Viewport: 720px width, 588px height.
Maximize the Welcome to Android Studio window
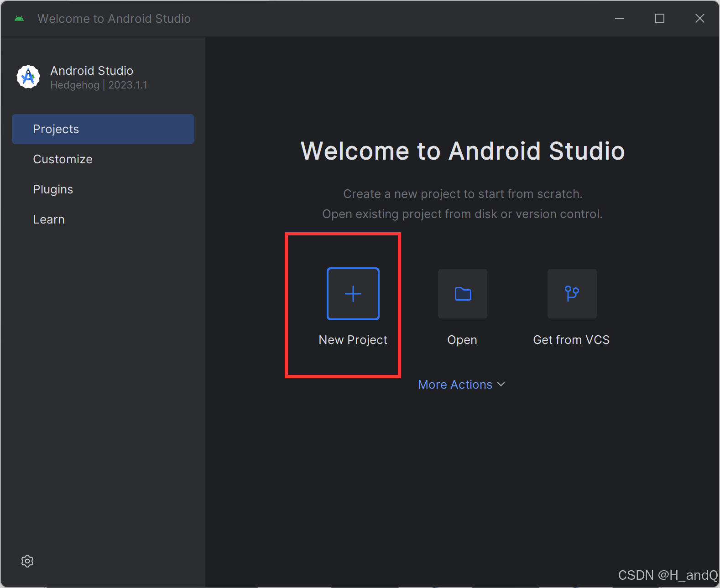[660, 19]
